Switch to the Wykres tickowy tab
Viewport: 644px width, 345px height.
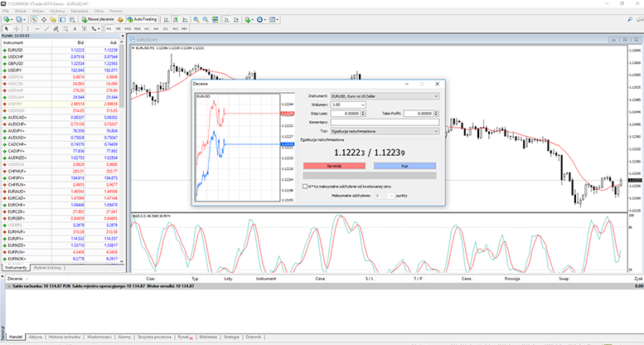tap(48, 268)
